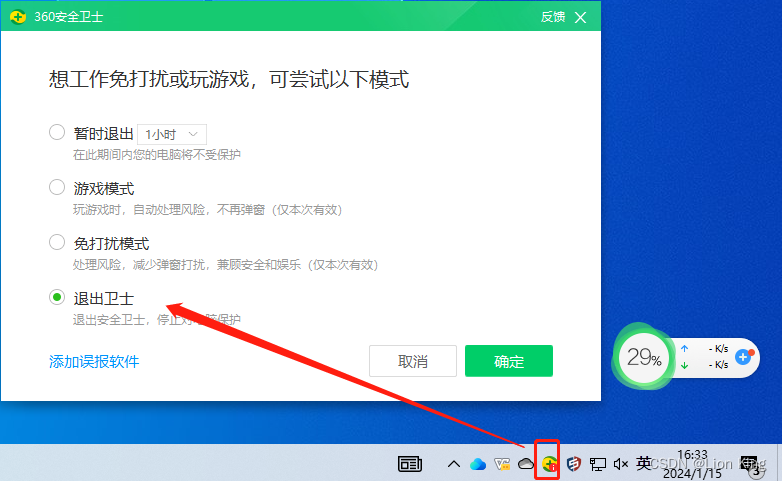
Task: Click the dialog heading 想工作免打扰或玩游戏
Action: pos(229,79)
